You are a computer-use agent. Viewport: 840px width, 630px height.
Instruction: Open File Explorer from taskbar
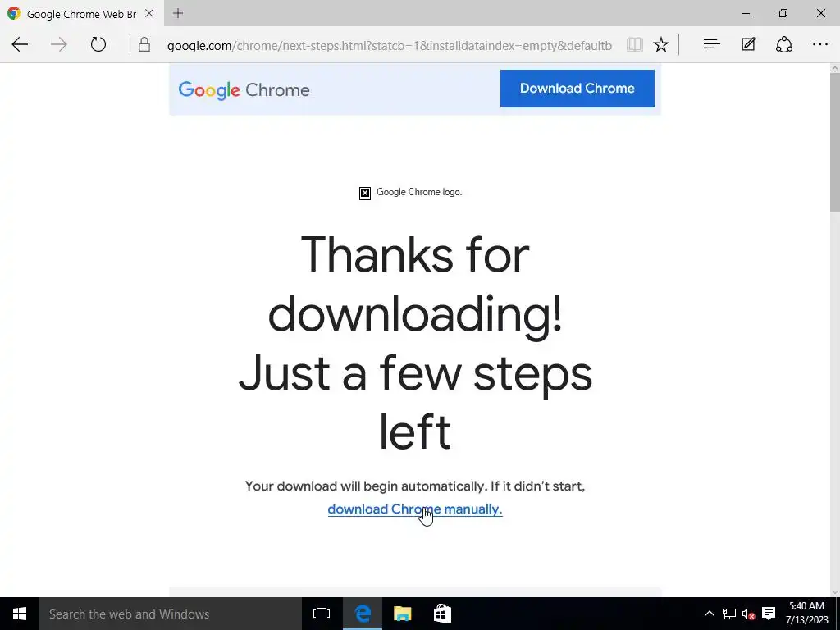tap(402, 614)
